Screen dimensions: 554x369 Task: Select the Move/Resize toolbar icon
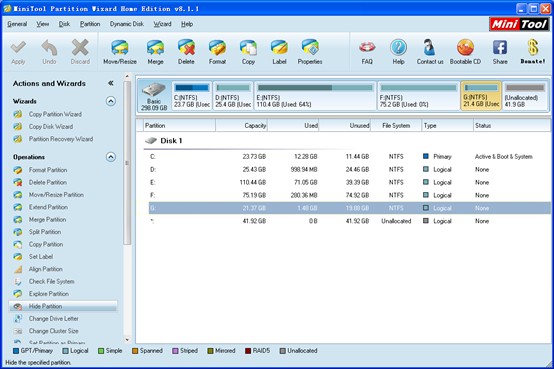[x=120, y=48]
